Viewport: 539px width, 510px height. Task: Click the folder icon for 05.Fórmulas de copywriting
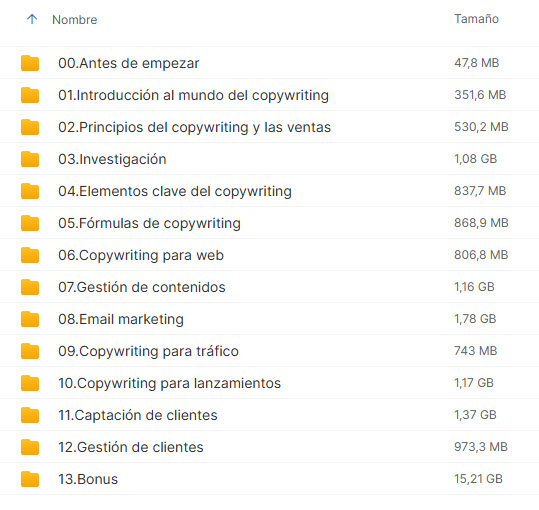click(30, 223)
